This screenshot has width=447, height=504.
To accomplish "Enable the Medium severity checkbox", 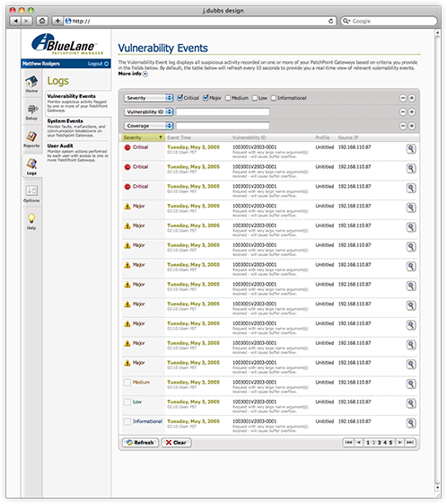I will (x=228, y=98).
